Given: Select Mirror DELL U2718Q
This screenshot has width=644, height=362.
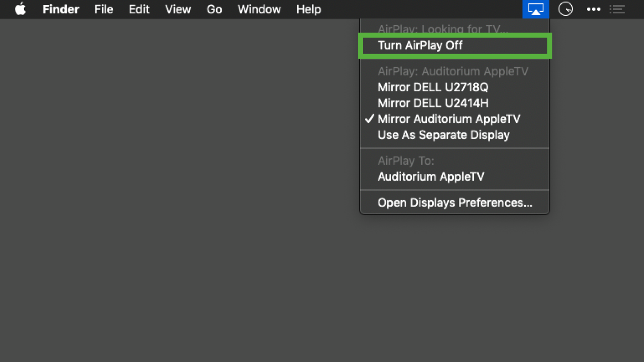Looking at the screenshot, I should pyautogui.click(x=433, y=87).
